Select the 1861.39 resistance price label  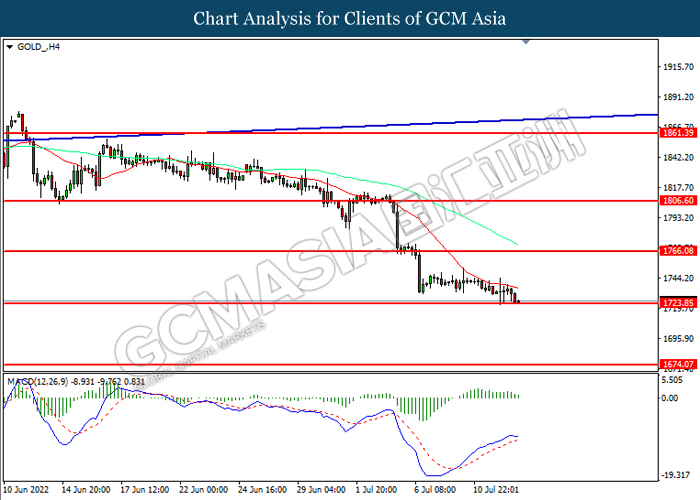click(678, 133)
